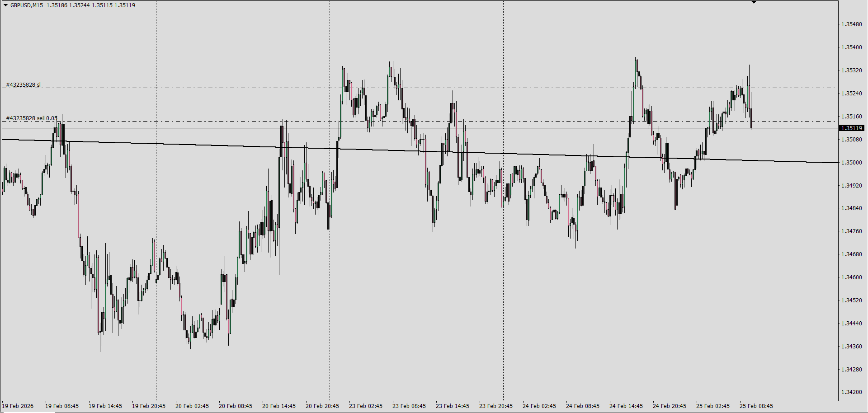Image resolution: width=868 pixels, height=413 pixels.
Task: Click the 1.35160 price axis label
Action: click(x=851, y=117)
